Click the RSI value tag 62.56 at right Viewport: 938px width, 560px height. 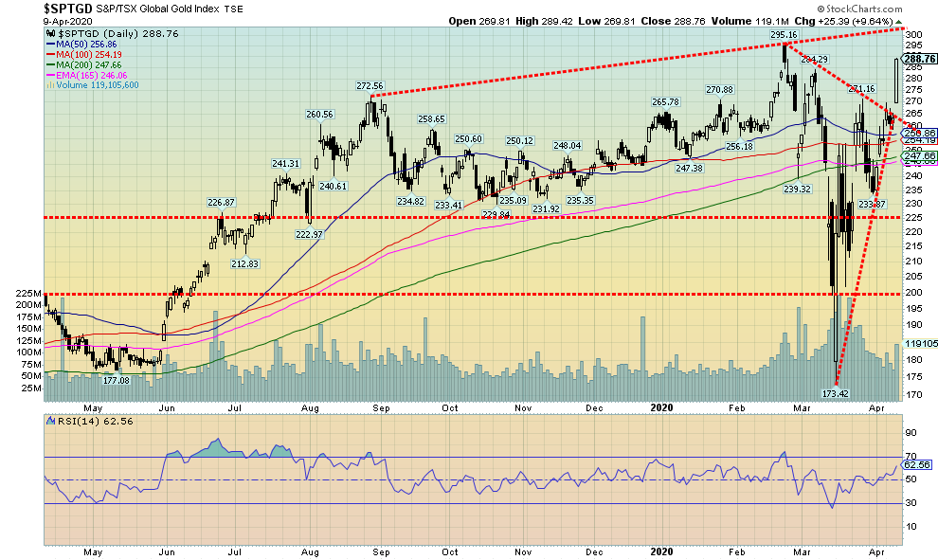[916, 465]
